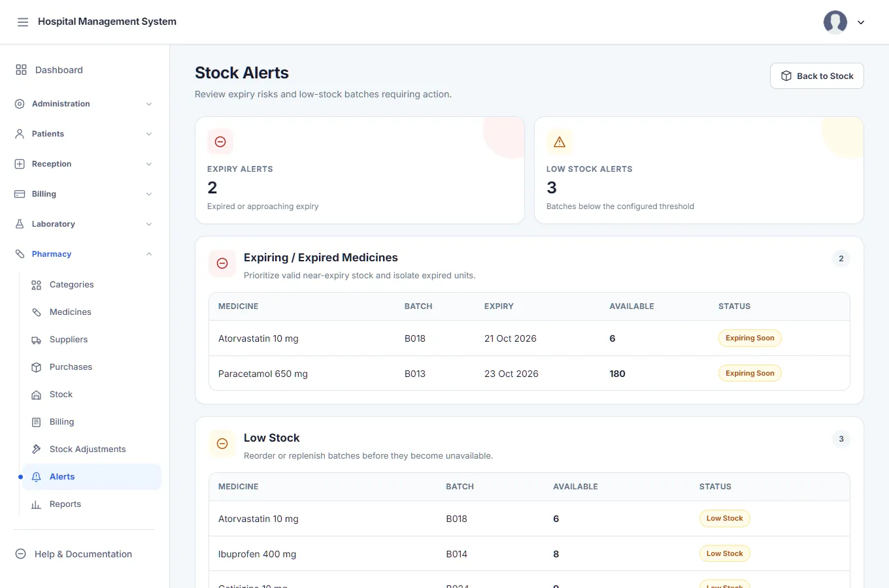Screen dimensions: 889x588
Task: Click the Low Stock section count badge 3
Action: 841,439
